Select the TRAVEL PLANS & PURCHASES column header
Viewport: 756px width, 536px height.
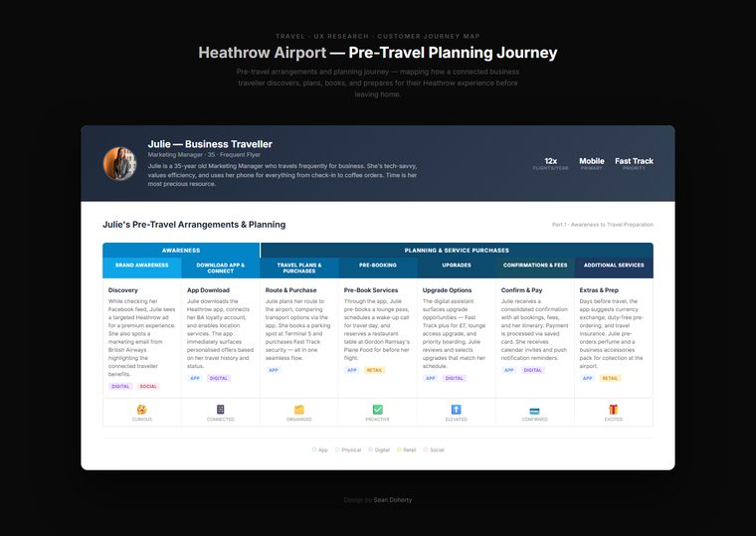299,268
